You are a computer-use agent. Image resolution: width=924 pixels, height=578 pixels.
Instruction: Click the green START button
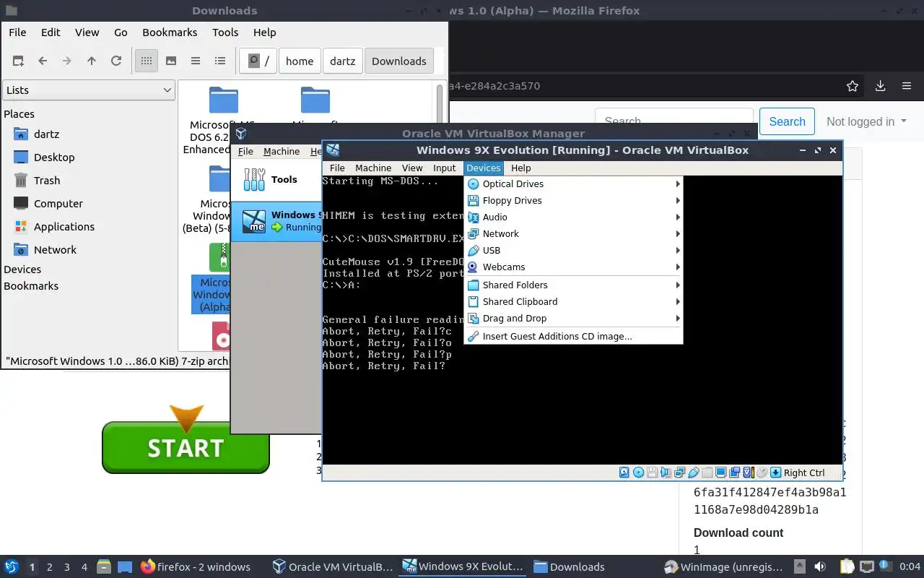[x=186, y=448]
